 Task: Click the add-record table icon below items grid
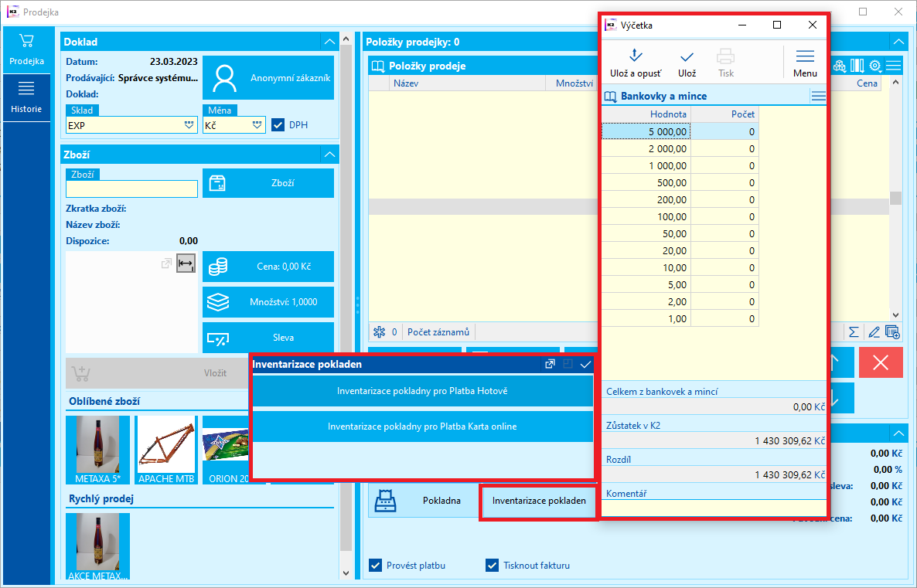pos(892,332)
